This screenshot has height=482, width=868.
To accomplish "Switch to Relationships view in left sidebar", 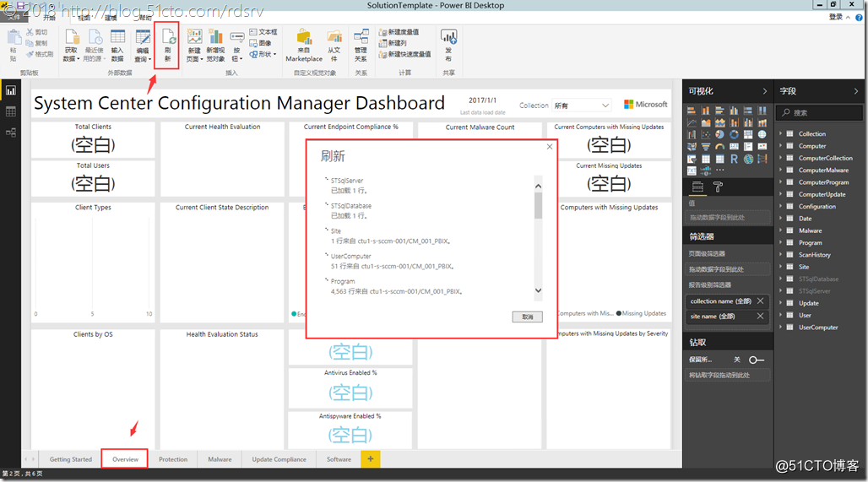I will click(x=10, y=133).
